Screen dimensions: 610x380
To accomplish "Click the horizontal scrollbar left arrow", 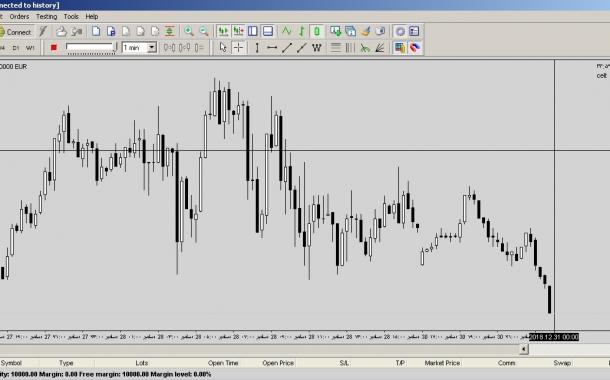I will point(524,349).
